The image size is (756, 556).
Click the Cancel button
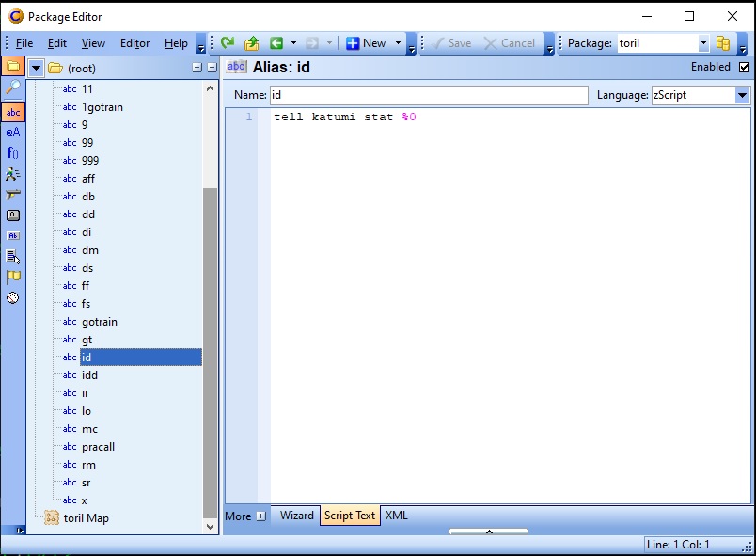[x=510, y=43]
